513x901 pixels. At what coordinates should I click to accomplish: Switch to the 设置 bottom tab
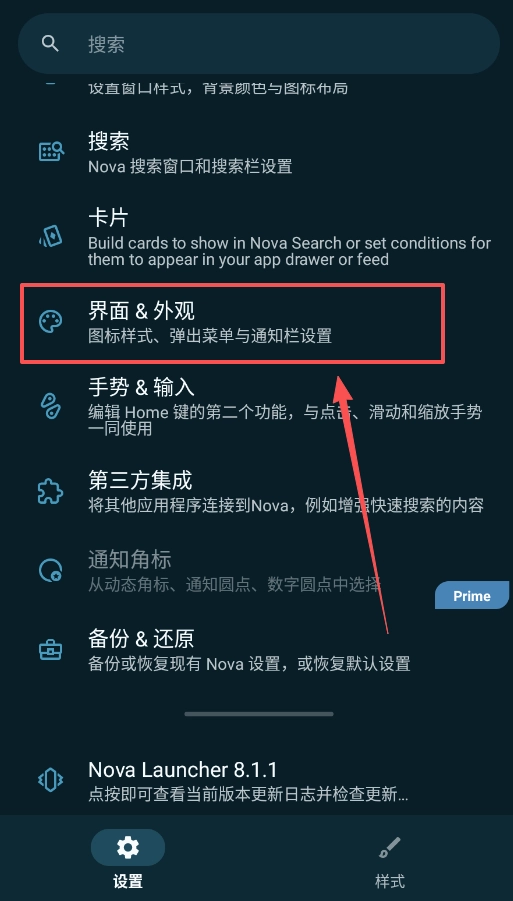click(x=128, y=858)
